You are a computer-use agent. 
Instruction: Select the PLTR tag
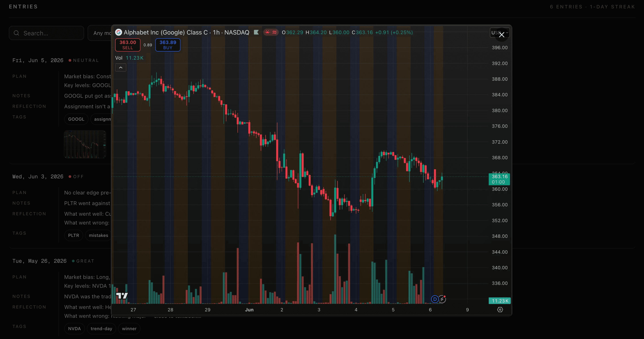pyautogui.click(x=73, y=235)
